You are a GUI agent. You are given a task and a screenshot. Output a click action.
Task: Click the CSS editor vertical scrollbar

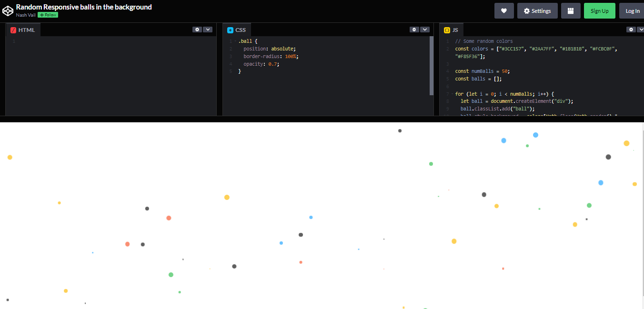pos(432,66)
